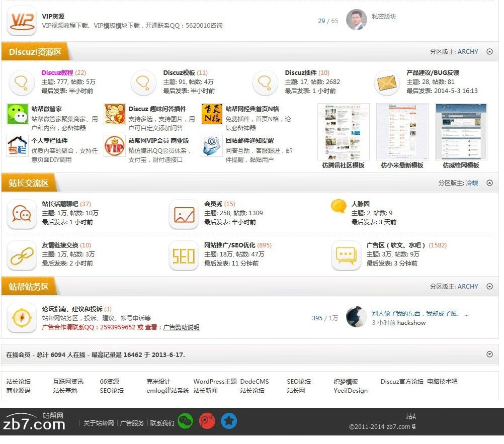
Task: Open the 壳米设计 friend link
Action: click(158, 381)
